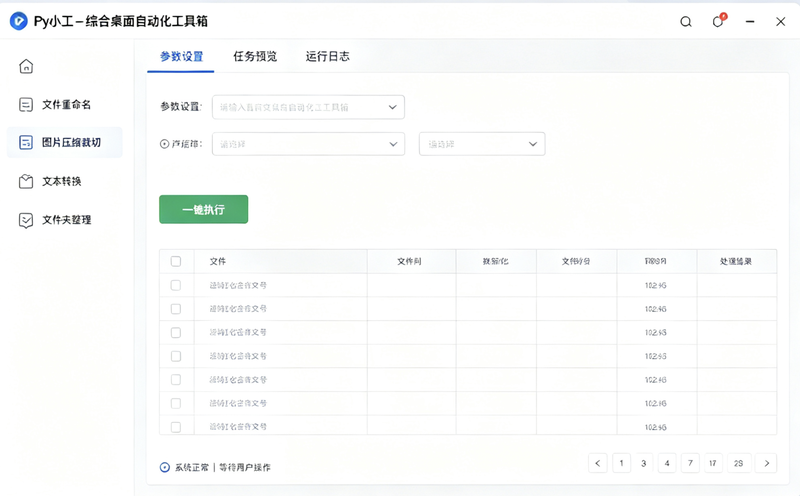Expand the 参数设置 combo box arrow
The width and height of the screenshot is (800, 496).
(392, 107)
